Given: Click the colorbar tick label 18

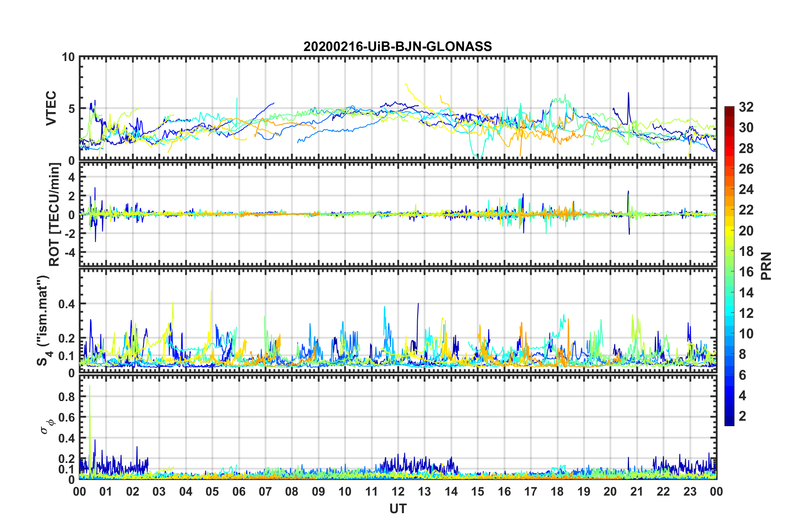Looking at the screenshot, I should 746,251.
